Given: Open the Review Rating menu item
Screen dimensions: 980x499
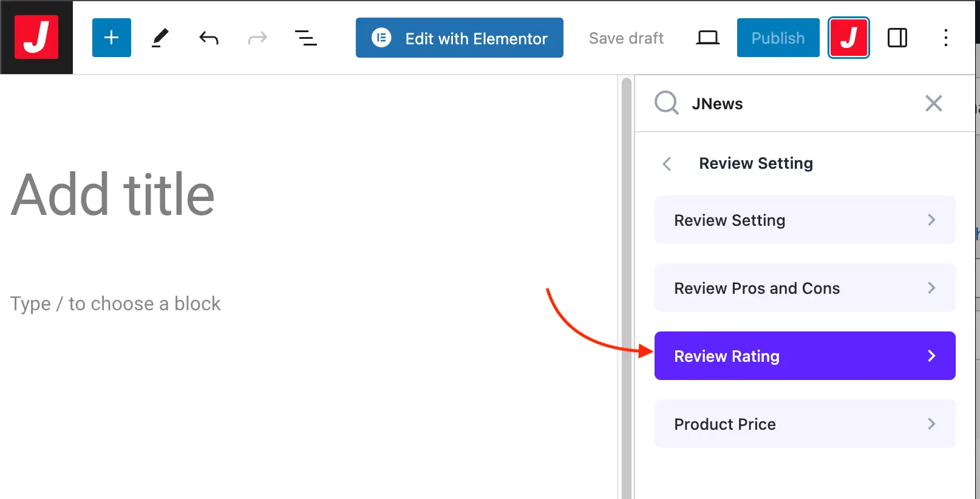Looking at the screenshot, I should 805,356.
